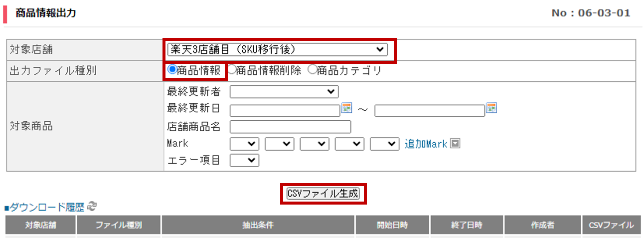Click the arrow icon next to 追加Mark
The width and height of the screenshot is (644, 238).
[x=455, y=144]
